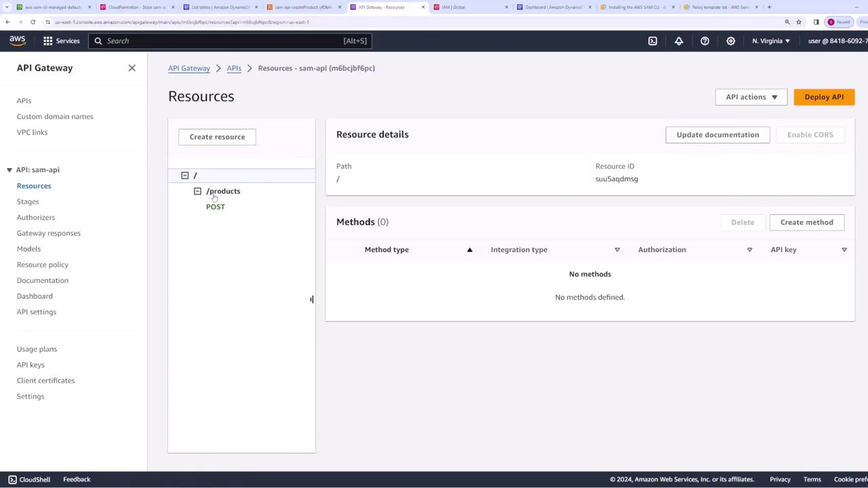
Task: View site information icon in address bar
Action: tap(47, 22)
